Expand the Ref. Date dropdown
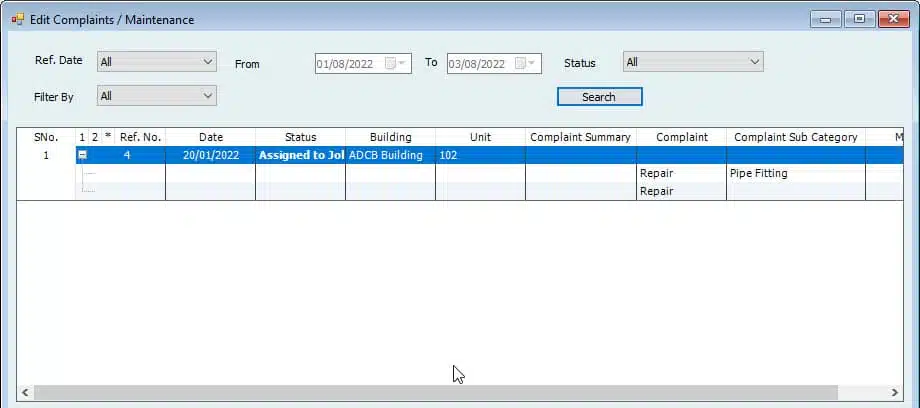The width and height of the screenshot is (920, 408). click(208, 62)
